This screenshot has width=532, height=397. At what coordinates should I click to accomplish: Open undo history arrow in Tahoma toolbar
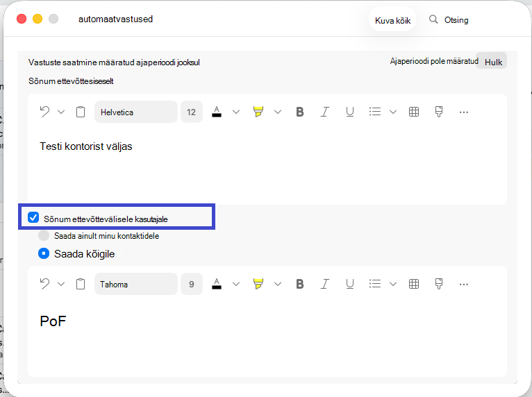[x=61, y=284]
